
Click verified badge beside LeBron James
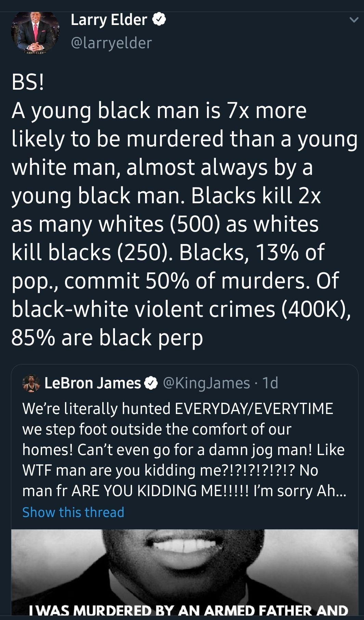click(151, 383)
